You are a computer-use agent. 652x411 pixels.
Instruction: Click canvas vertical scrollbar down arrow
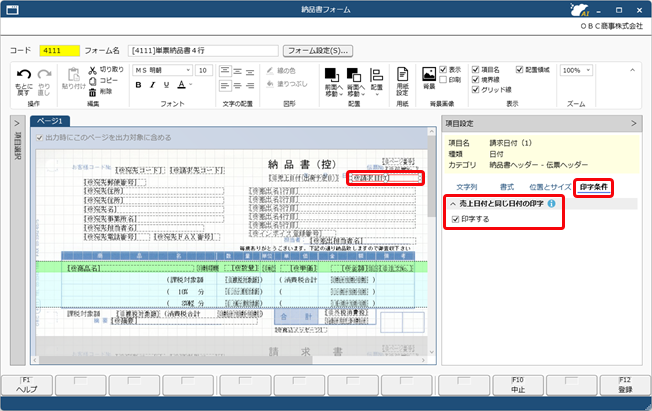tap(432, 352)
